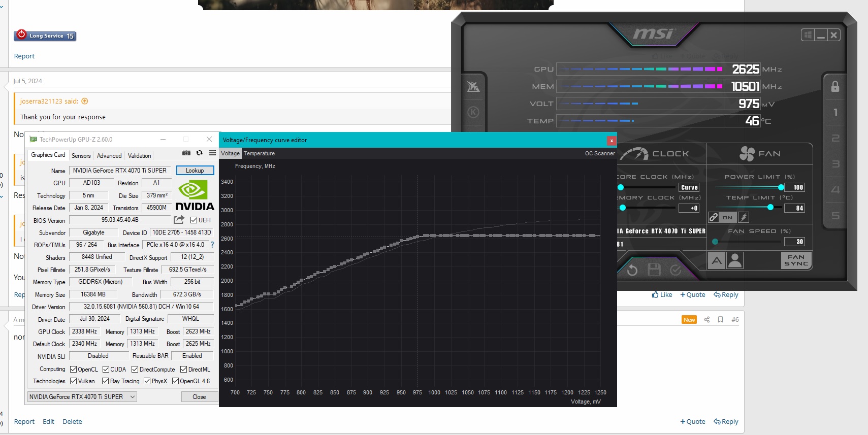Select Afterburner profile slot 3
Image resolution: width=868 pixels, height=435 pixels.
[835, 164]
